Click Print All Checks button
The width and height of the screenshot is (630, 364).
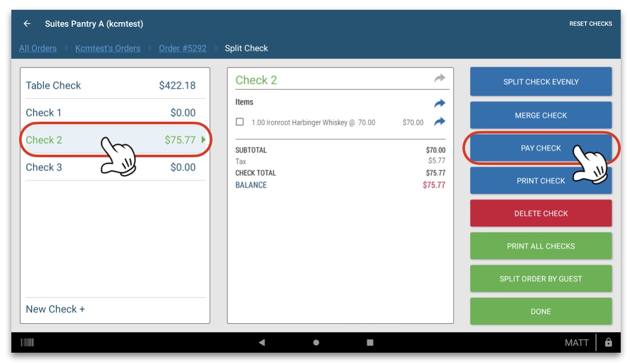pyautogui.click(x=541, y=246)
